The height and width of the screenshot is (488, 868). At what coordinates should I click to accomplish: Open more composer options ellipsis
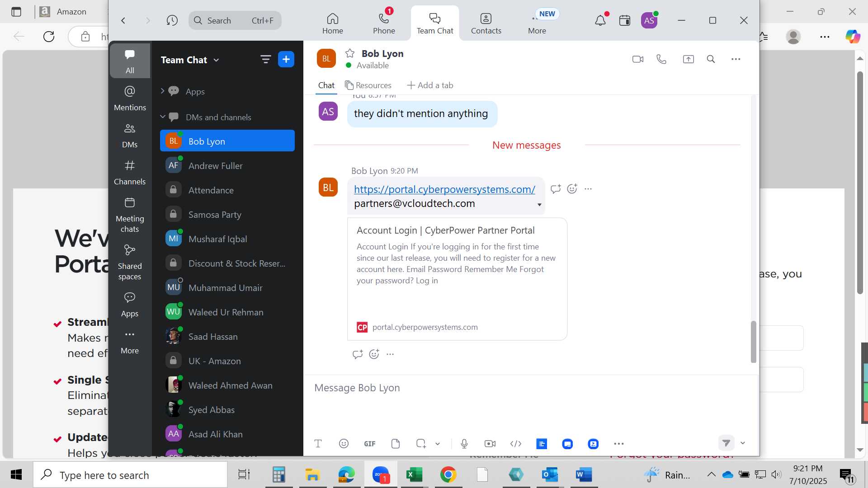click(619, 444)
